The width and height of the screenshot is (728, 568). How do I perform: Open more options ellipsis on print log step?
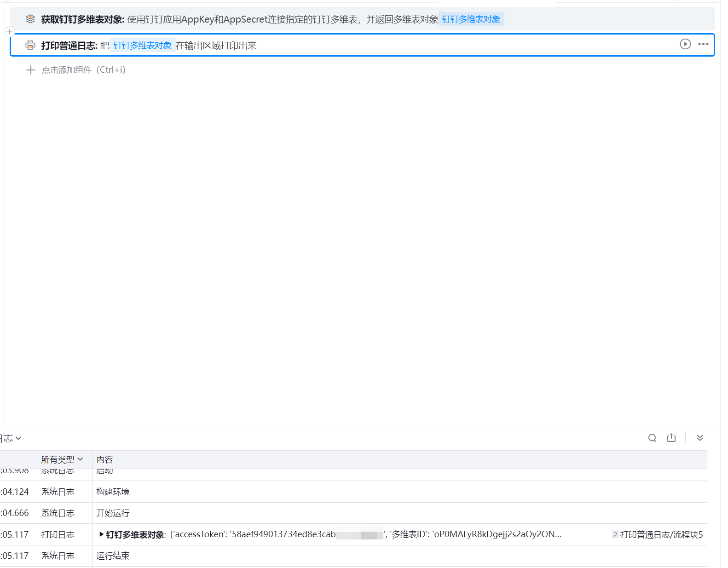703,44
